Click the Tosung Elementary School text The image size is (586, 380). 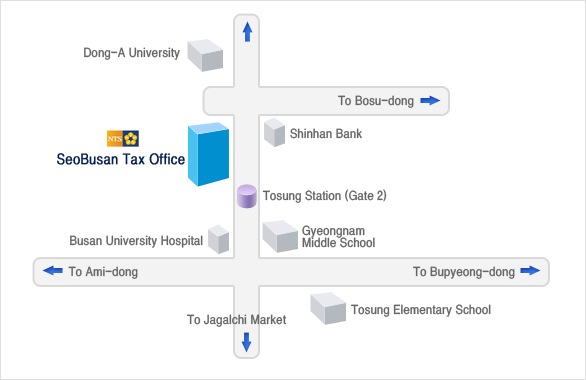click(421, 310)
